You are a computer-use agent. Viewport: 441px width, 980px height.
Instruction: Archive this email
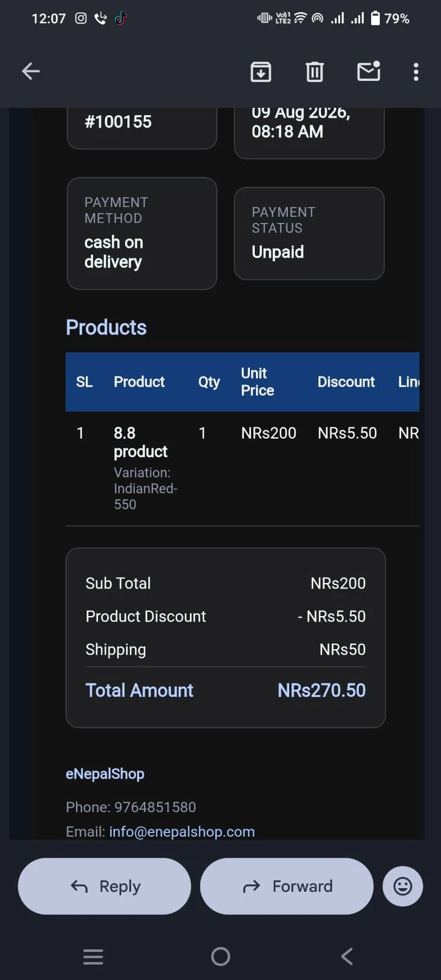261,72
